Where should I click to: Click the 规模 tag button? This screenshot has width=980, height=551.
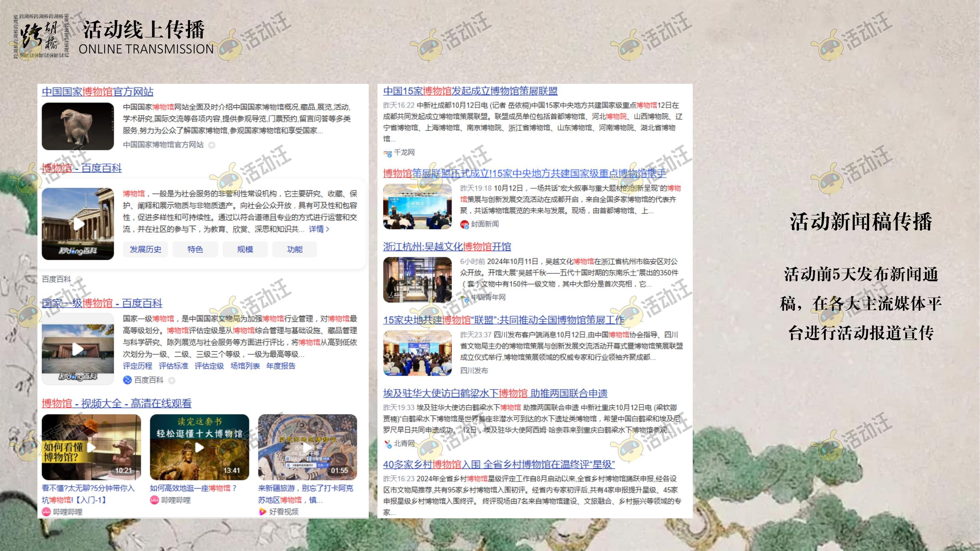(245, 249)
